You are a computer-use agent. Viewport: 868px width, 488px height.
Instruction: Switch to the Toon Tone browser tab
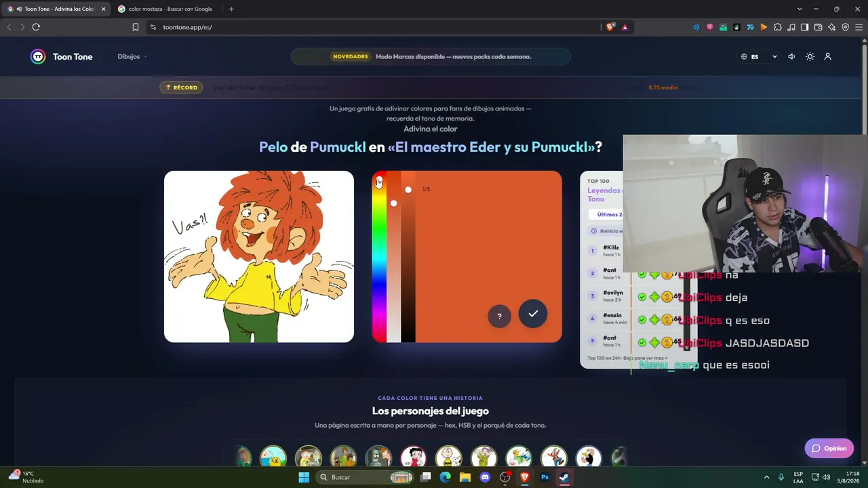pyautogui.click(x=57, y=9)
